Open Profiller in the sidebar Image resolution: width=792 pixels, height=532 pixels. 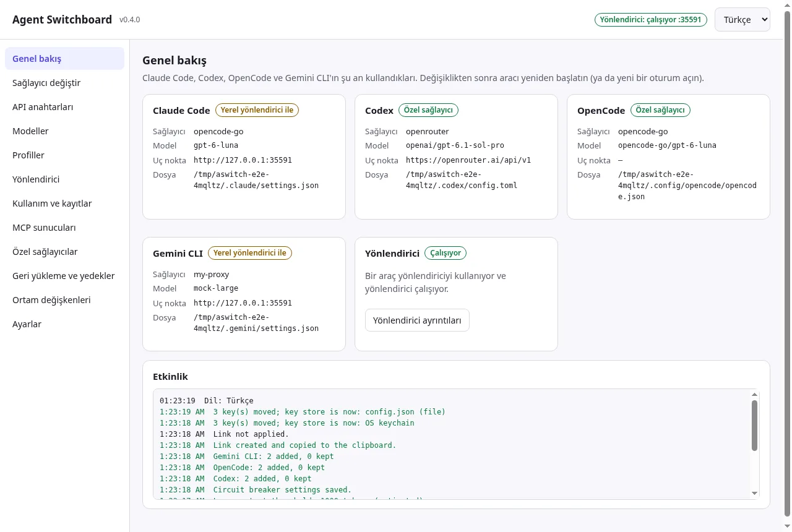point(64,155)
